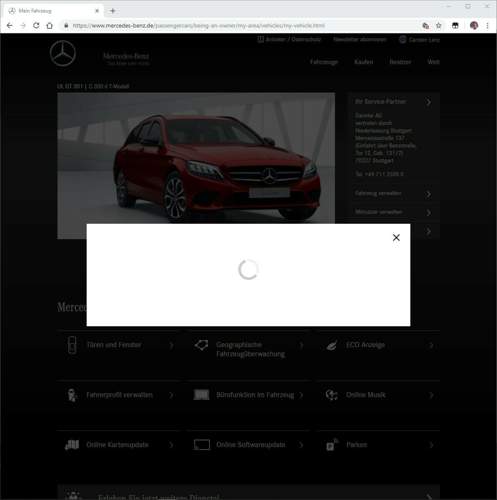This screenshot has height=500, width=497.
Task: Select the Online Softwareupdate screen icon
Action: [202, 445]
